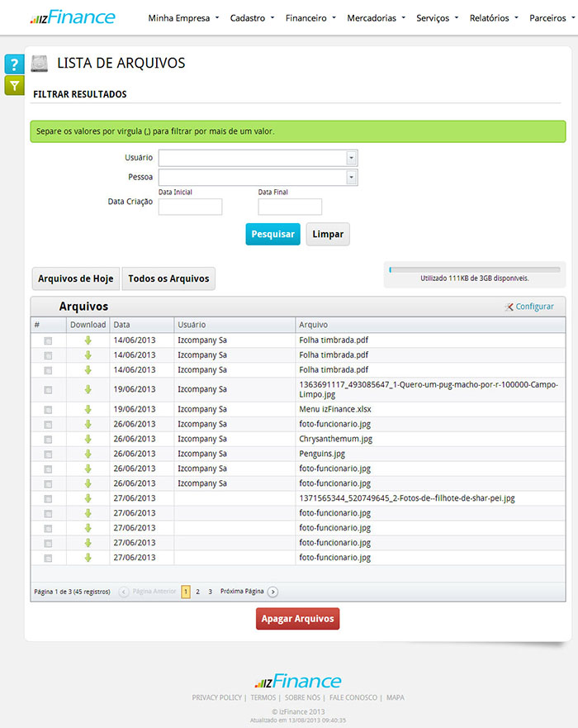Viewport: 578px width, 728px height.
Task: Click the izFinance logo in header
Action: 73,17
